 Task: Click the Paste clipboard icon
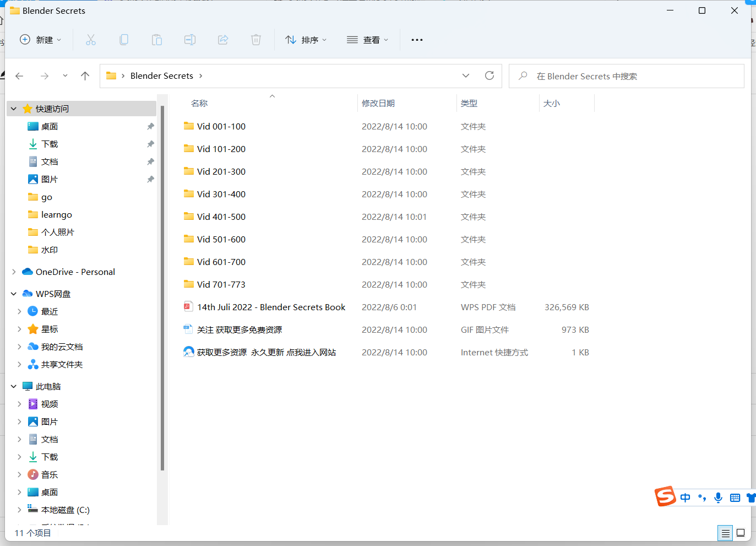[x=157, y=40]
